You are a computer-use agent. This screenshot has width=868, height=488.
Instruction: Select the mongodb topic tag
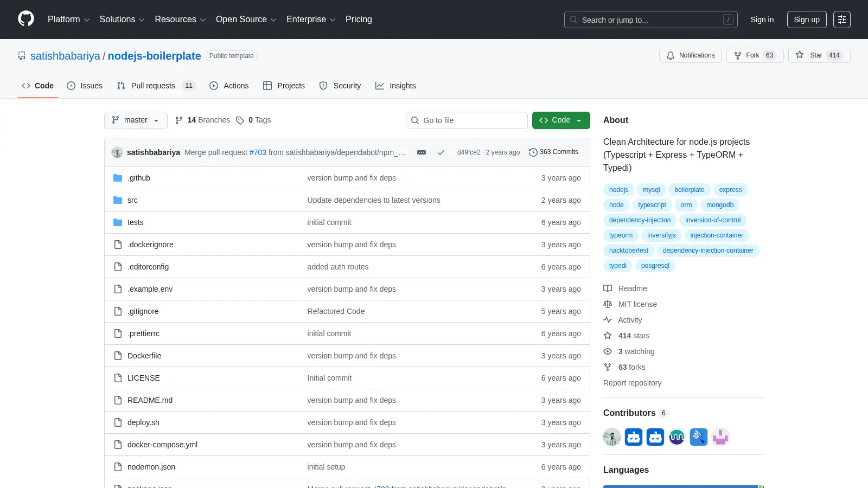click(720, 205)
